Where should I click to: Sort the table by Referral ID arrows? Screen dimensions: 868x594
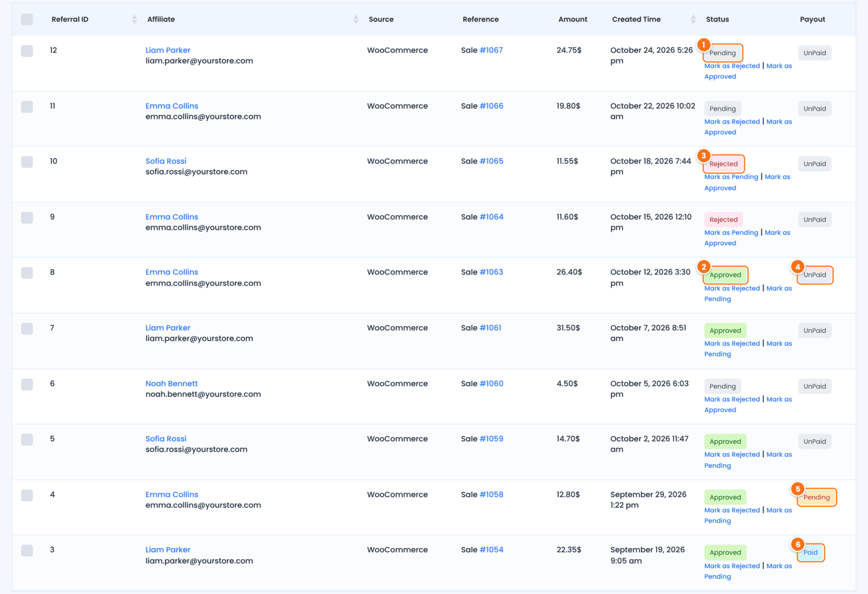(134, 19)
